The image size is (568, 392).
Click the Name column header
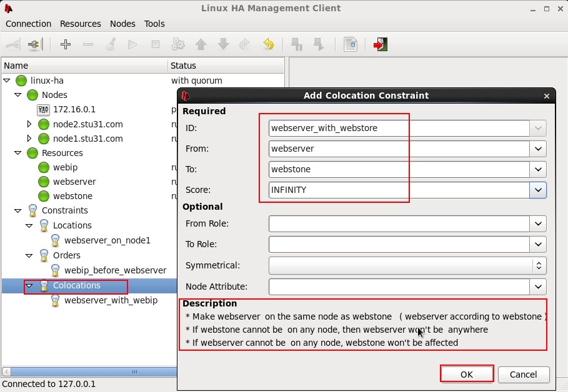click(84, 66)
